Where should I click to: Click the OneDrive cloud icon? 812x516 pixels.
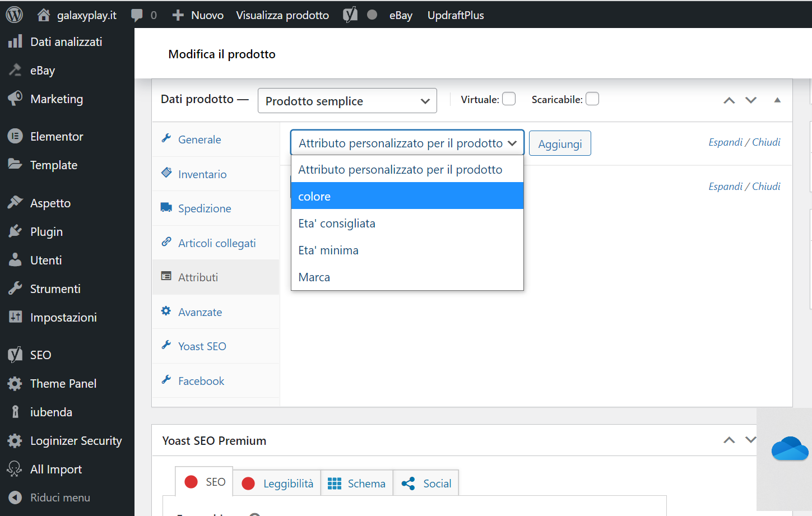789,449
